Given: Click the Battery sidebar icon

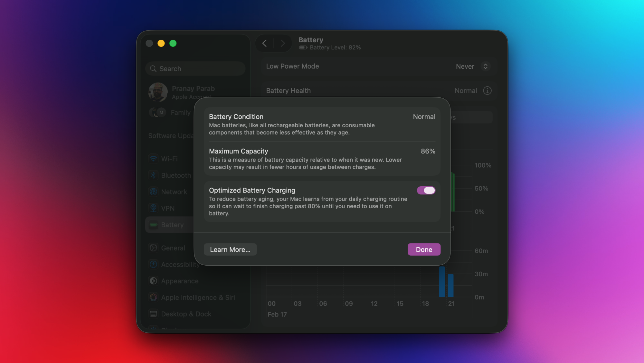Looking at the screenshot, I should pos(154,225).
